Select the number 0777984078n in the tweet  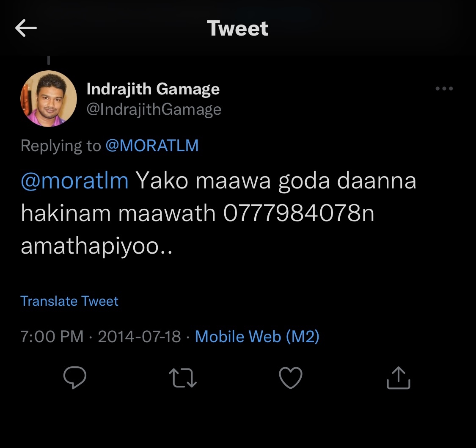point(299,213)
